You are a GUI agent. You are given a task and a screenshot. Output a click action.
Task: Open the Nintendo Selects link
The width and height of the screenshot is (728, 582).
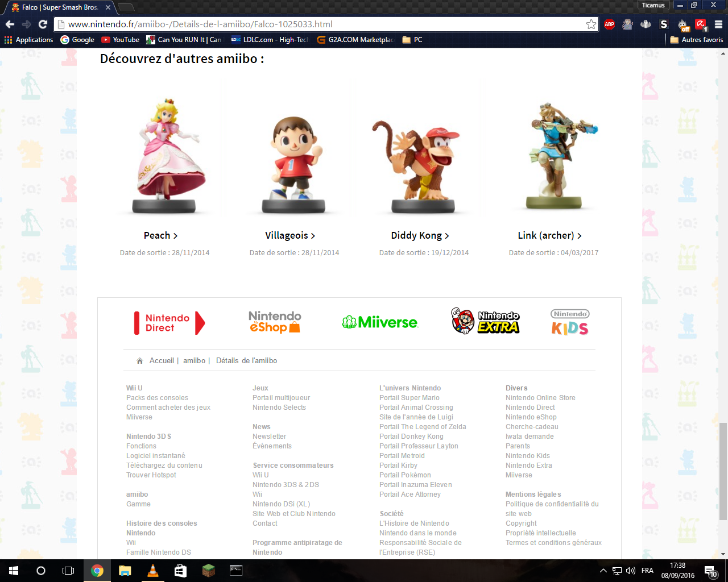(279, 408)
